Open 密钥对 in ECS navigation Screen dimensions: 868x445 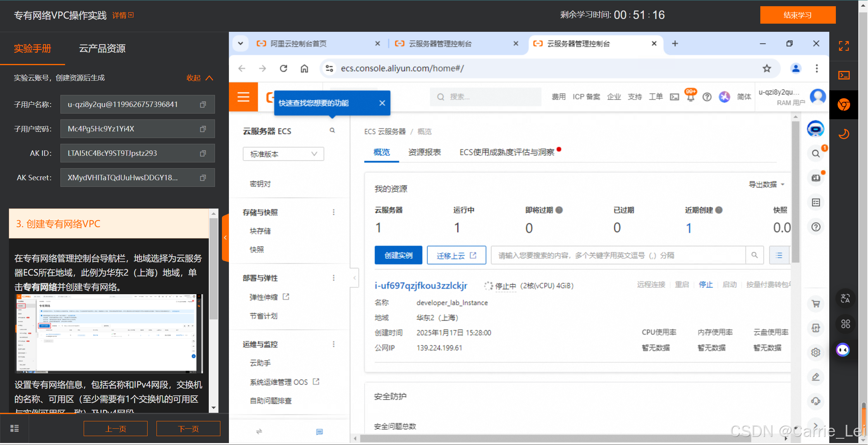click(260, 184)
